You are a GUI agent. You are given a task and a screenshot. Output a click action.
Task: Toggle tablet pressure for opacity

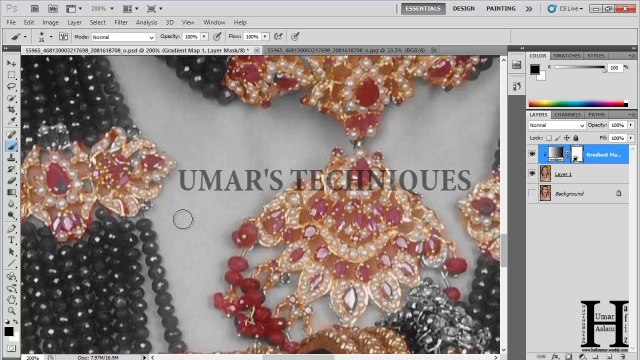(217, 36)
